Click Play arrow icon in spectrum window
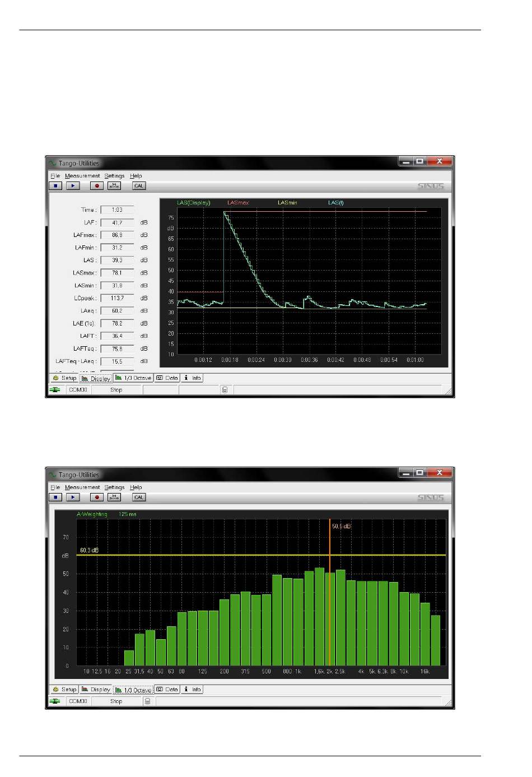 point(73,497)
